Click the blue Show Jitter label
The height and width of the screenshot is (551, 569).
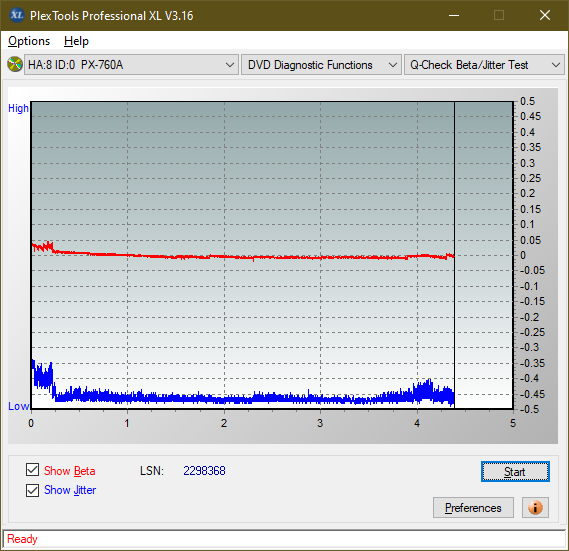click(70, 490)
